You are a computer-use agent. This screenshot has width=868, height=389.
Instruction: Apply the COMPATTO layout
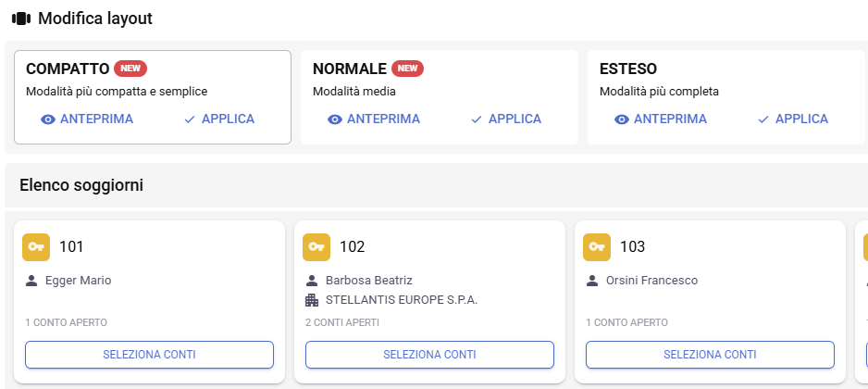coord(218,119)
